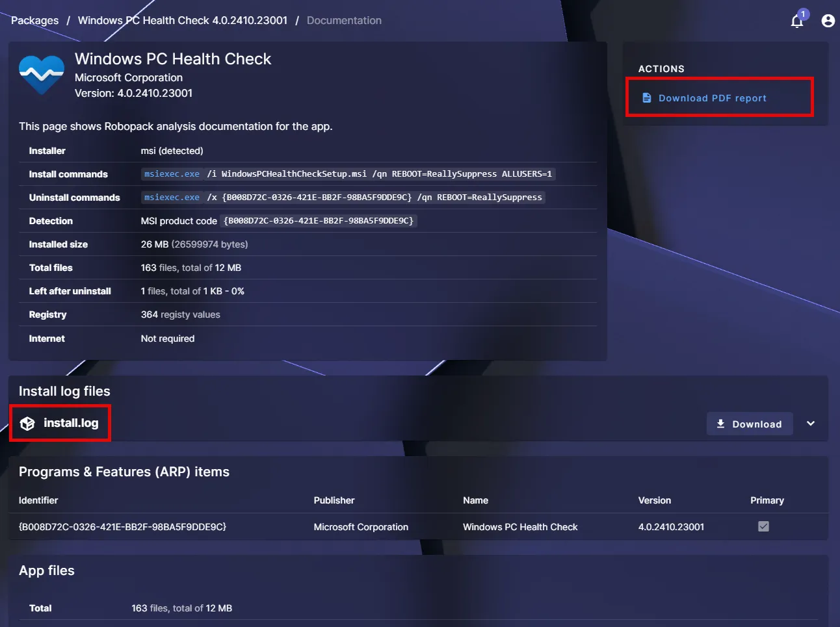Click the 'Version: 4.0.2410.23001' text under the title
Screen dimensions: 840x627
coord(133,93)
